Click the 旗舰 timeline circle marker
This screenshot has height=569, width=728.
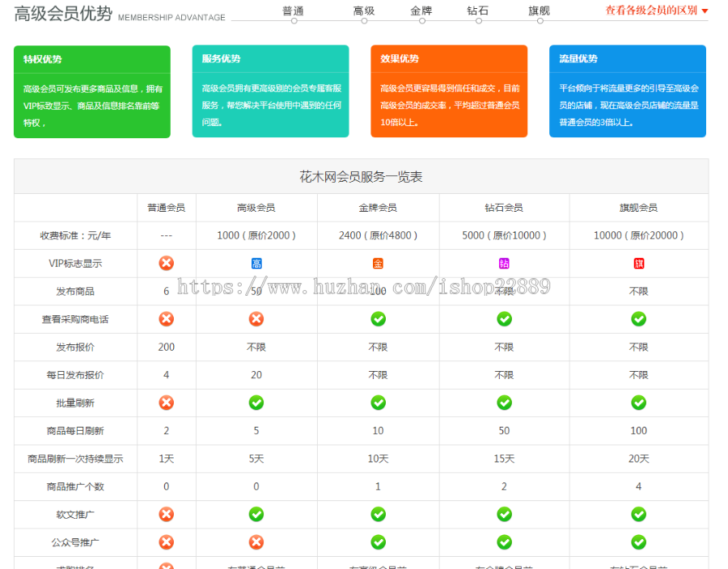coord(540,21)
